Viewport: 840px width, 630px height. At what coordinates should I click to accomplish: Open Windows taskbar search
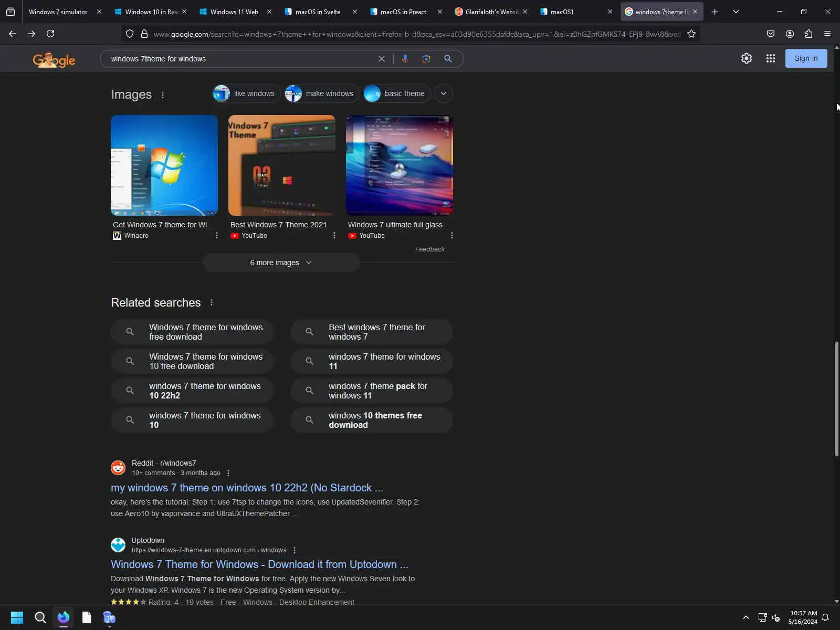pyautogui.click(x=40, y=617)
